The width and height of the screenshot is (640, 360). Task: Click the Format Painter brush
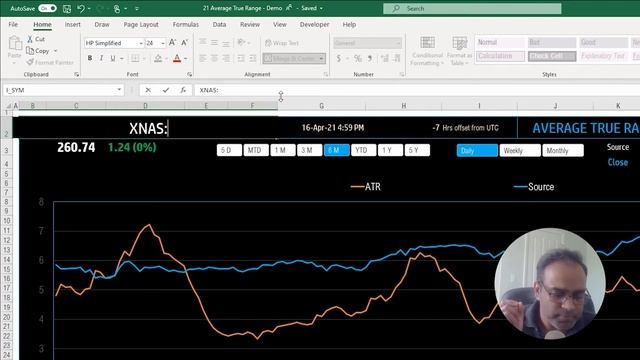pyautogui.click(x=50, y=62)
